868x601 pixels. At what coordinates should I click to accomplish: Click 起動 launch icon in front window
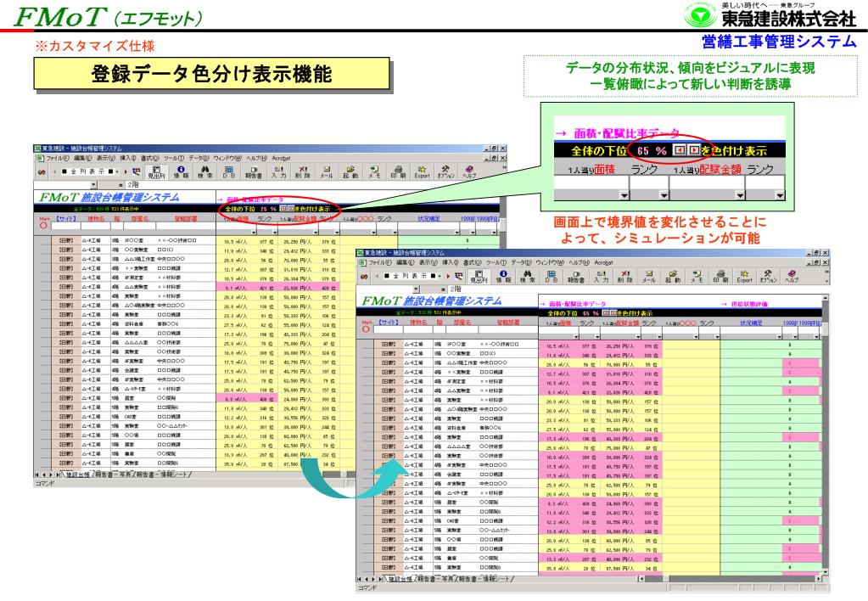pos(673,277)
